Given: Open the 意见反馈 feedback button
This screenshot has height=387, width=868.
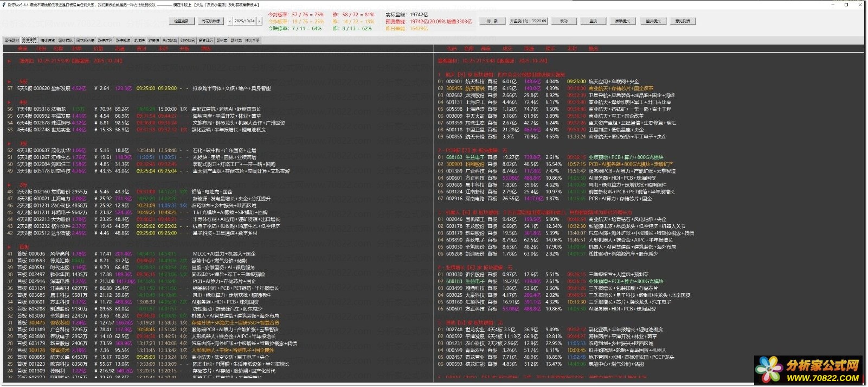Looking at the screenshot, I should pyautogui.click(x=683, y=21).
